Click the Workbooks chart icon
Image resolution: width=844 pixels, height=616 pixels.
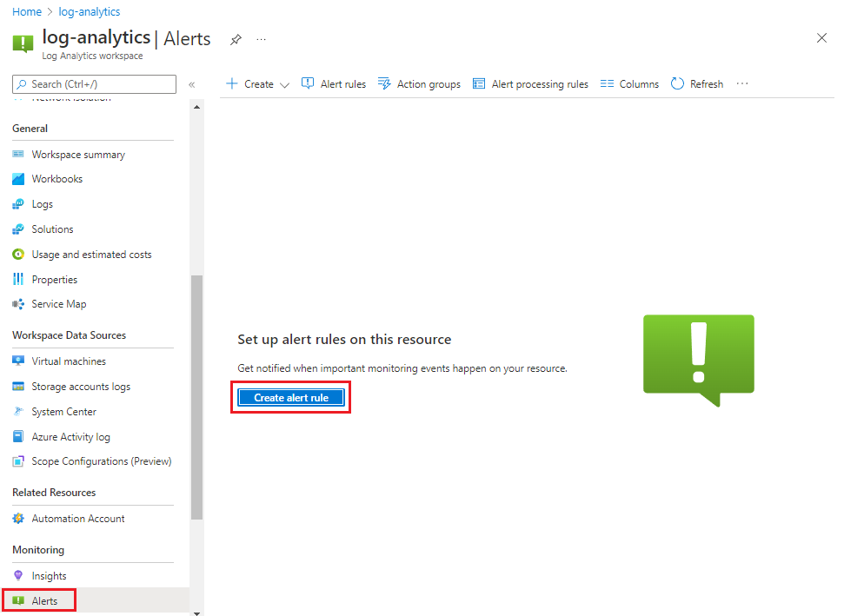pos(18,179)
